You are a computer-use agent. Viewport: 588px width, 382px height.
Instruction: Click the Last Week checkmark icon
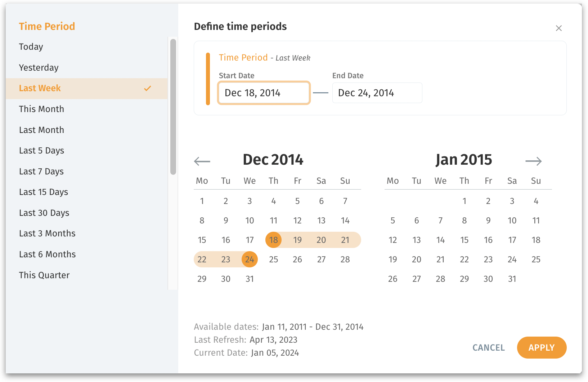(x=148, y=88)
